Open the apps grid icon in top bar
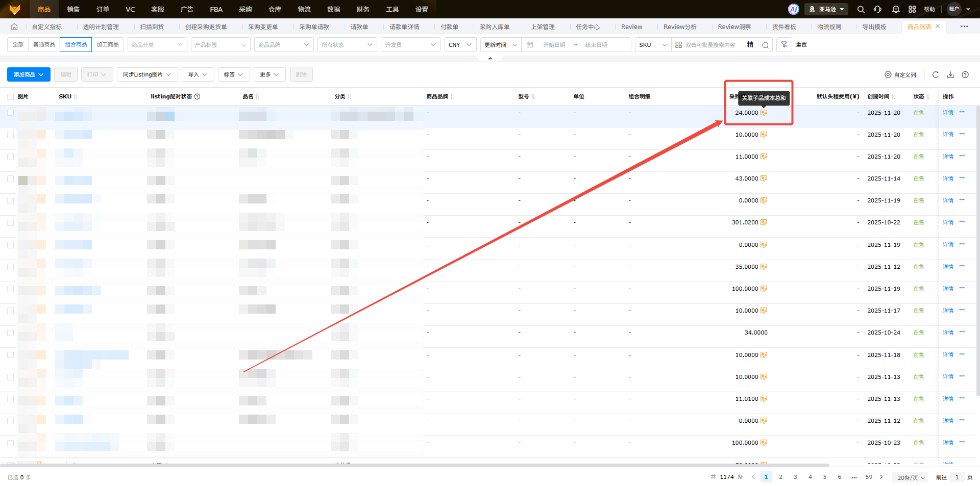 point(913,9)
